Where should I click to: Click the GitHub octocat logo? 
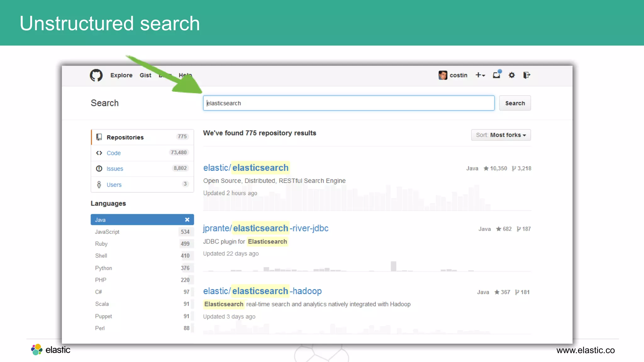[x=96, y=75]
